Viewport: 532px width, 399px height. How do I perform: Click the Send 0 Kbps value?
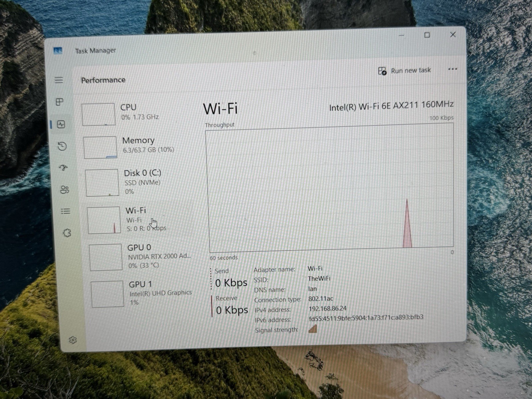(x=231, y=283)
